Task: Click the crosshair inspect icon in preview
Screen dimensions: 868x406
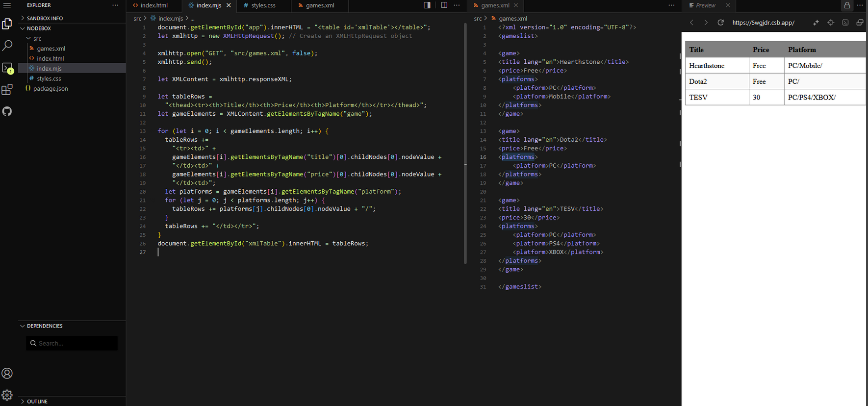Action: coord(831,23)
